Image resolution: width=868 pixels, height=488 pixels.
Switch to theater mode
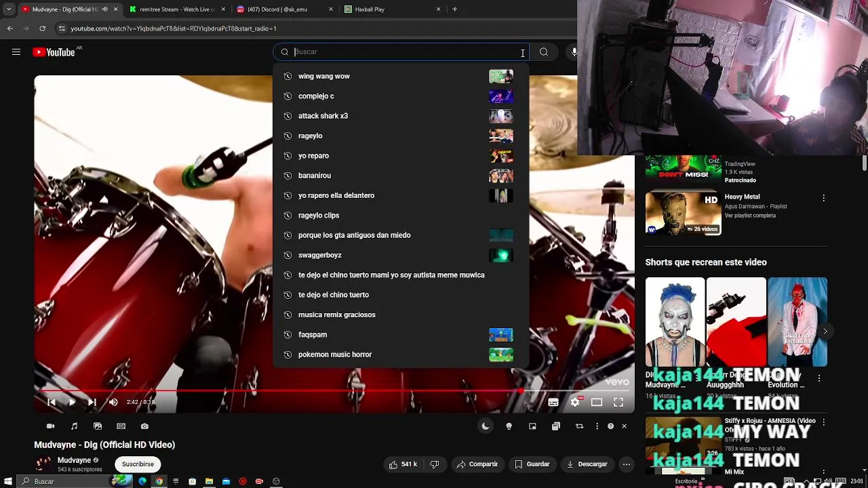coord(597,402)
